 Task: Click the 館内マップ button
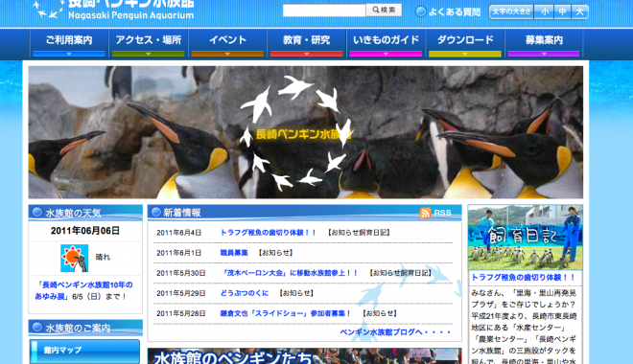click(x=84, y=351)
